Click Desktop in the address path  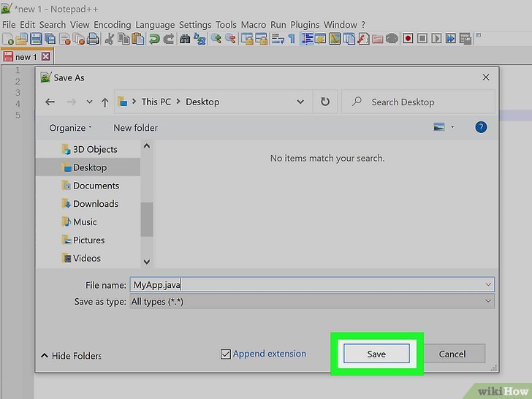click(x=202, y=102)
